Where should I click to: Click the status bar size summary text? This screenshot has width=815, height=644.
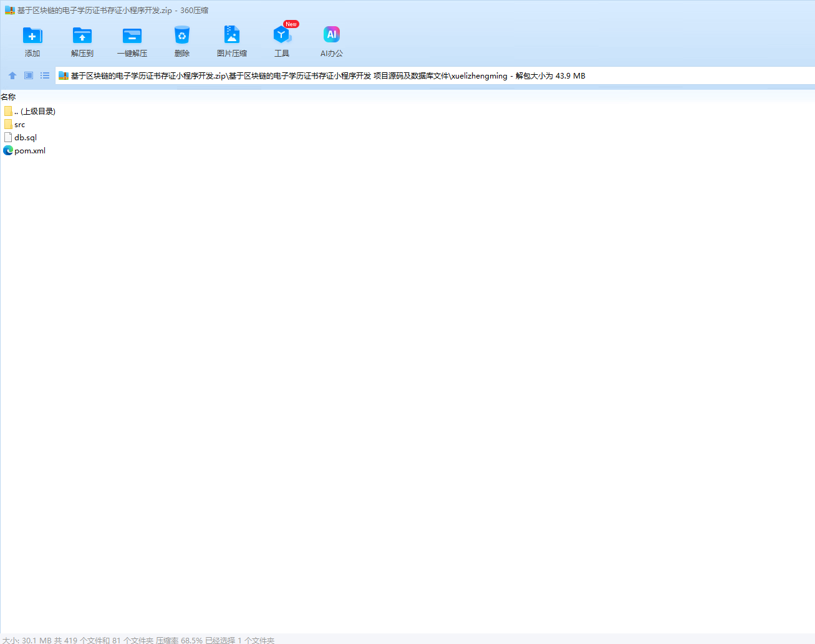(138, 640)
